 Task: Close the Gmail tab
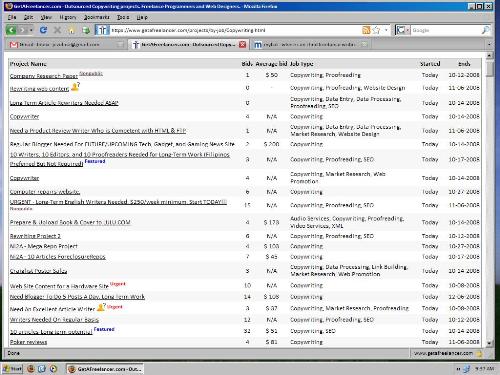pyautogui.click(x=120, y=44)
